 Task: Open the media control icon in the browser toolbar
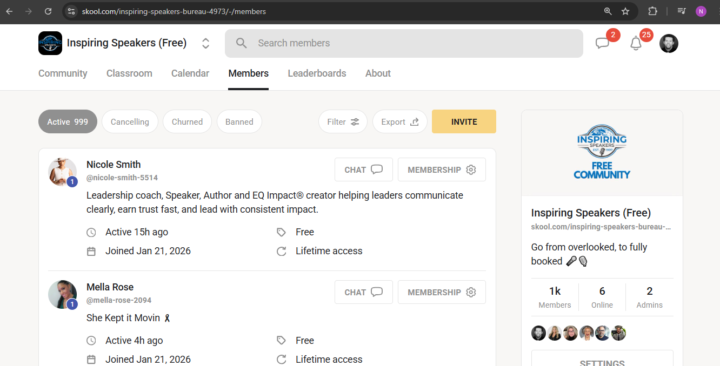(x=681, y=11)
